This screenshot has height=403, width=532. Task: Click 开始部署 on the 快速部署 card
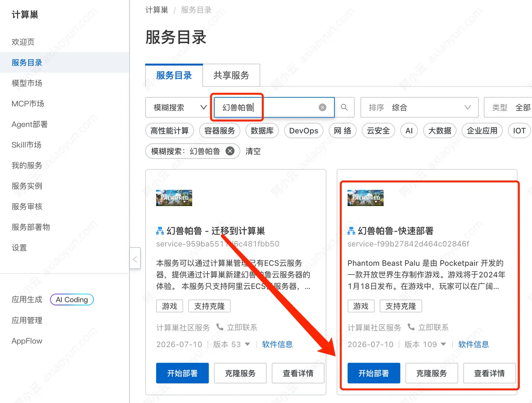[374, 373]
